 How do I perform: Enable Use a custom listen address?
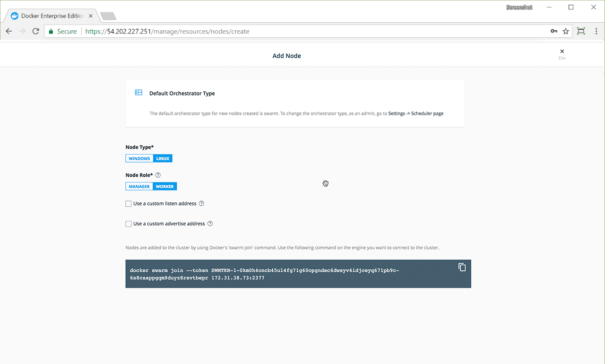pyautogui.click(x=129, y=204)
